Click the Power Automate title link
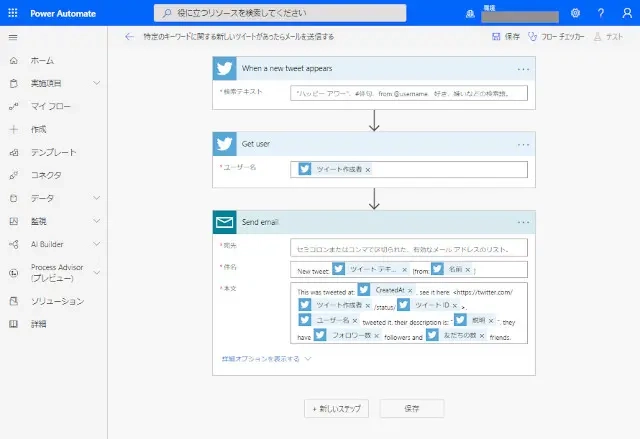 pos(63,13)
